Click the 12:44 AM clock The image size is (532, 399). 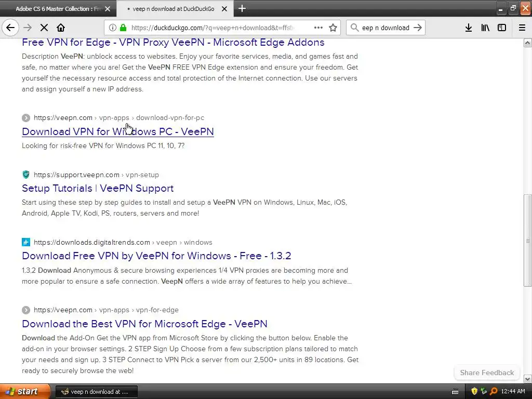pos(513,392)
